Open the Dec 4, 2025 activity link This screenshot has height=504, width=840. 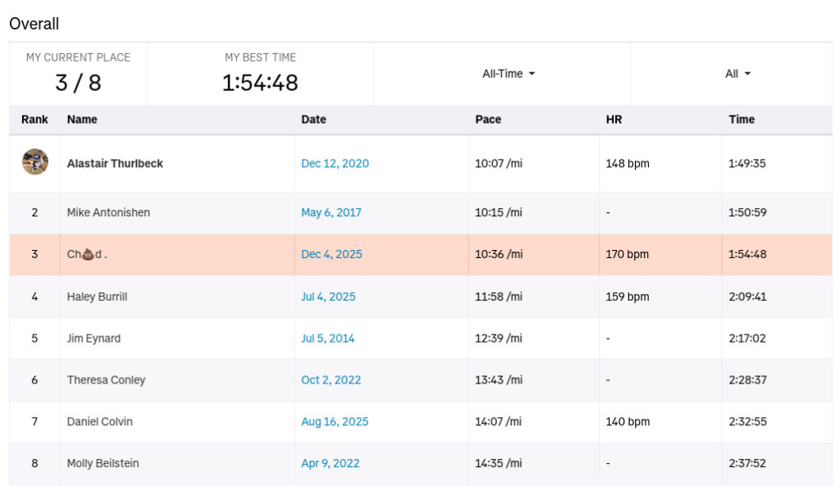click(x=331, y=254)
